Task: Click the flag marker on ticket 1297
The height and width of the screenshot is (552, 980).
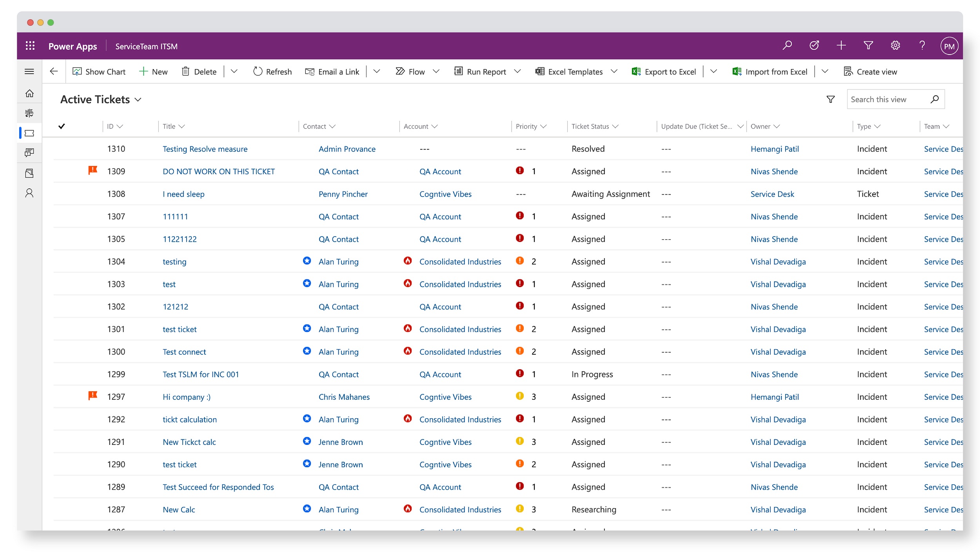Action: [x=93, y=395]
